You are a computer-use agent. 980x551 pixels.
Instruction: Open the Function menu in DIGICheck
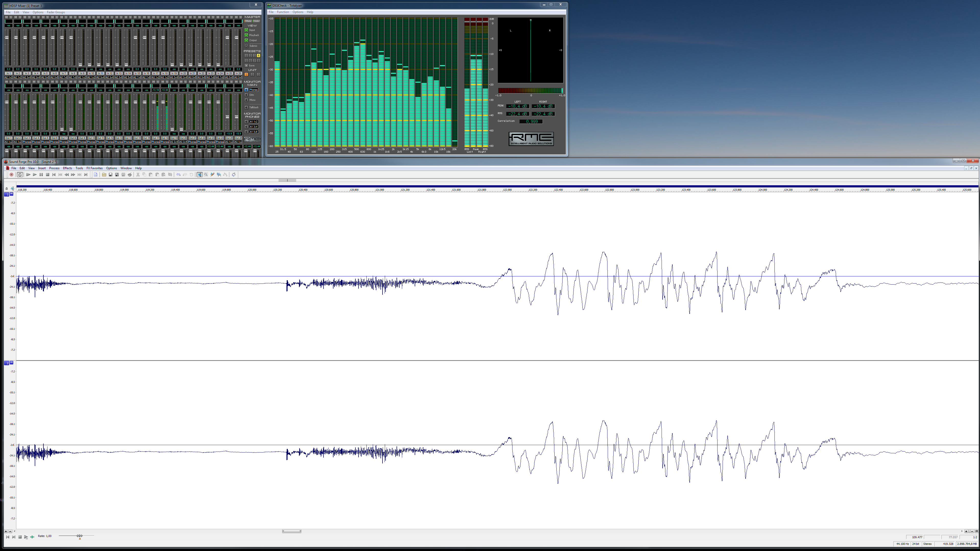pos(283,12)
